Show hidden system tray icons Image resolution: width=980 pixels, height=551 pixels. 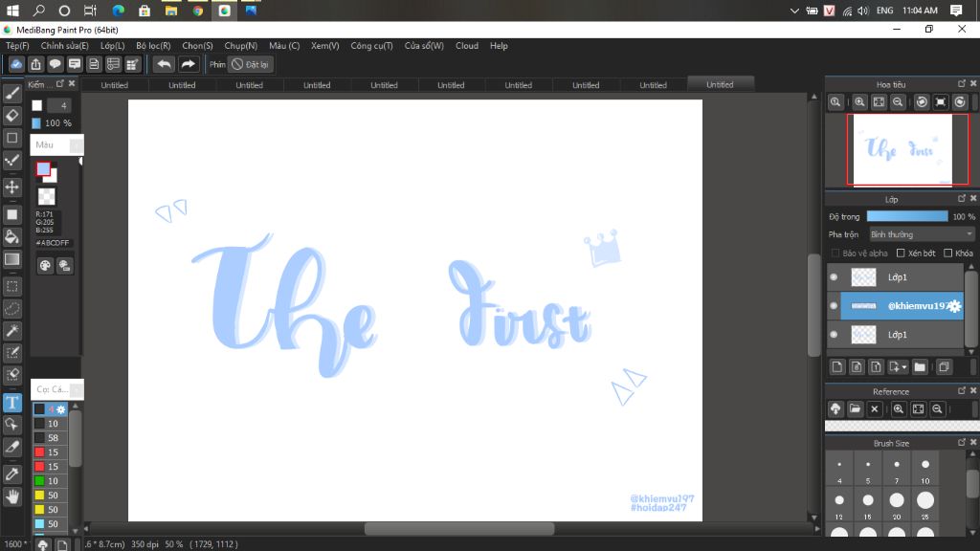point(793,11)
